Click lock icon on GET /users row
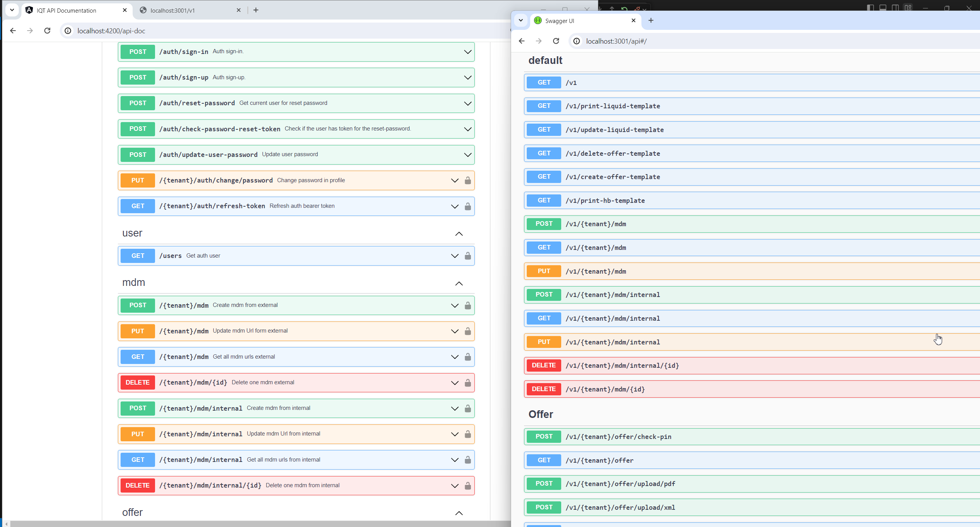Viewport: 980px width, 527px height. click(467, 256)
